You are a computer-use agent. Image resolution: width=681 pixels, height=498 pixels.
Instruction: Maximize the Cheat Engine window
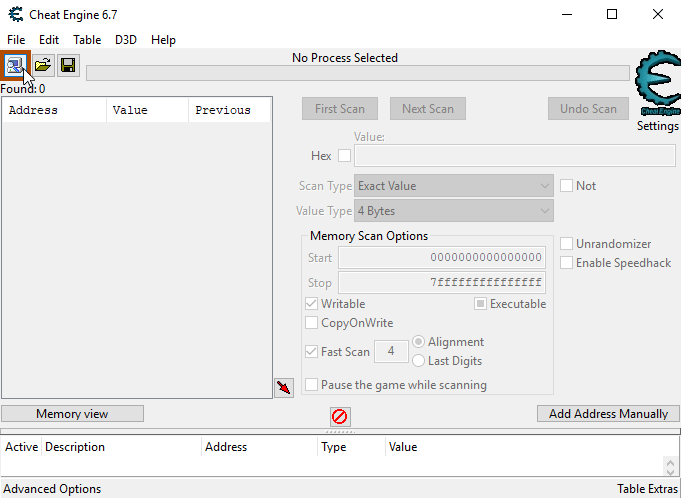612,14
